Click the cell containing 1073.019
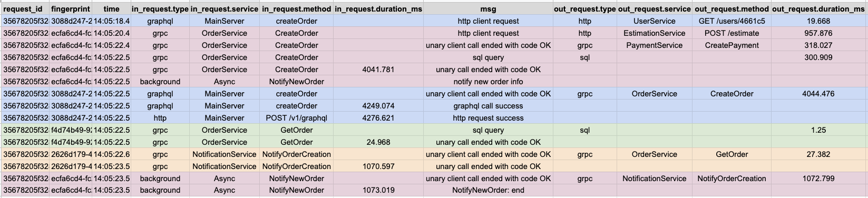The image size is (868, 198). coord(378,191)
